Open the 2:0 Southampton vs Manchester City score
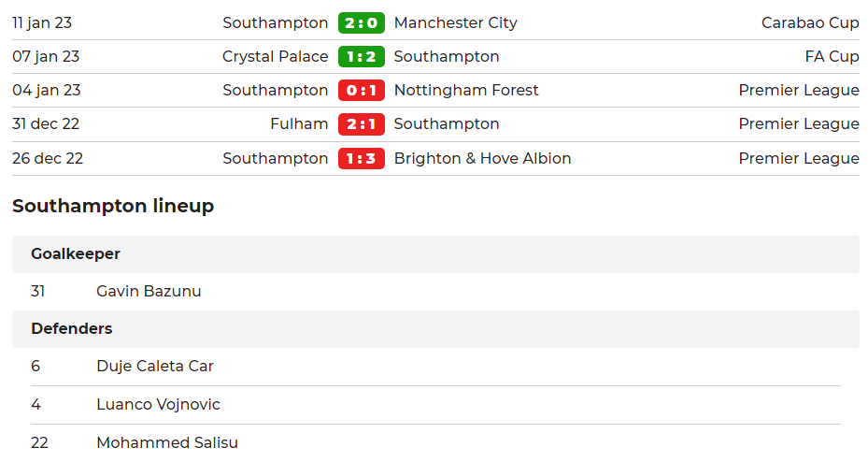This screenshot has height=462, width=868. tap(362, 22)
